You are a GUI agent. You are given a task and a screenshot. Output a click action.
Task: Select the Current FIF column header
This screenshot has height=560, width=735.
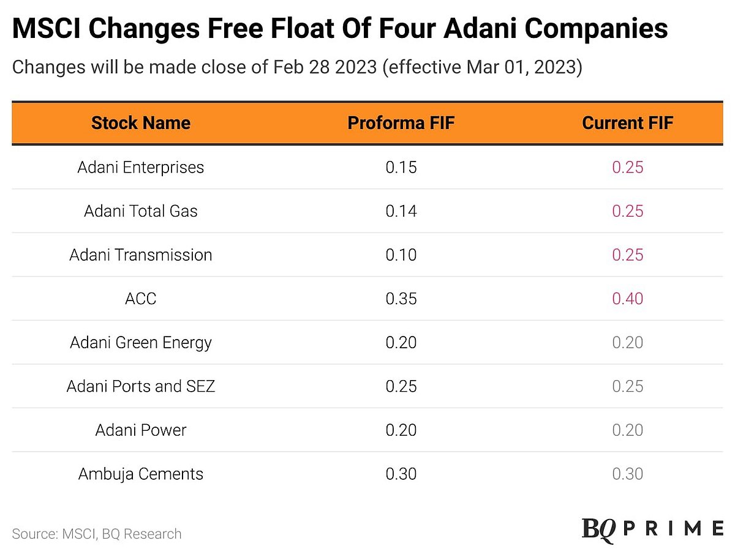627,123
